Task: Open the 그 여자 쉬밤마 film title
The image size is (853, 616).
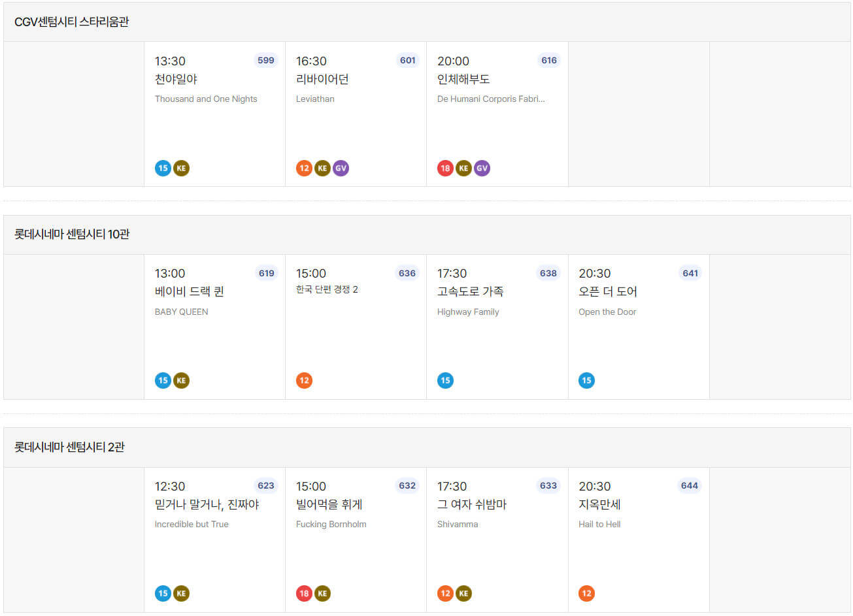Action: pyautogui.click(x=472, y=504)
